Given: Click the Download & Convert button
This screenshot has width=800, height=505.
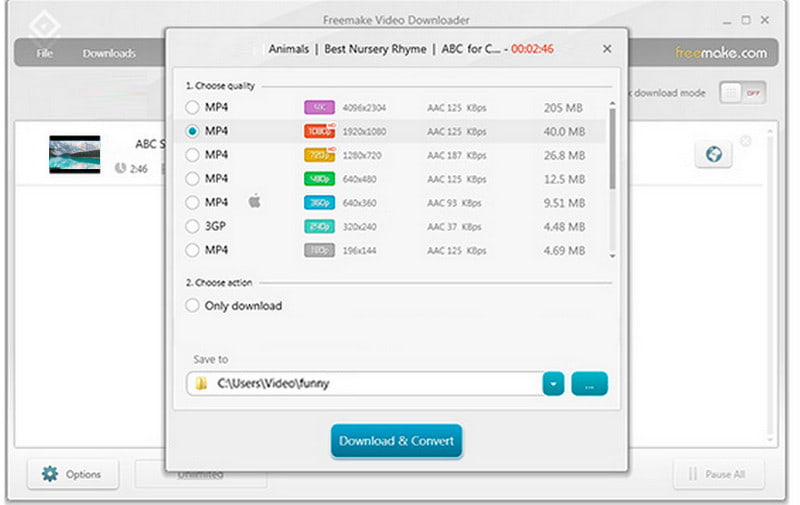Looking at the screenshot, I should pyautogui.click(x=396, y=441).
